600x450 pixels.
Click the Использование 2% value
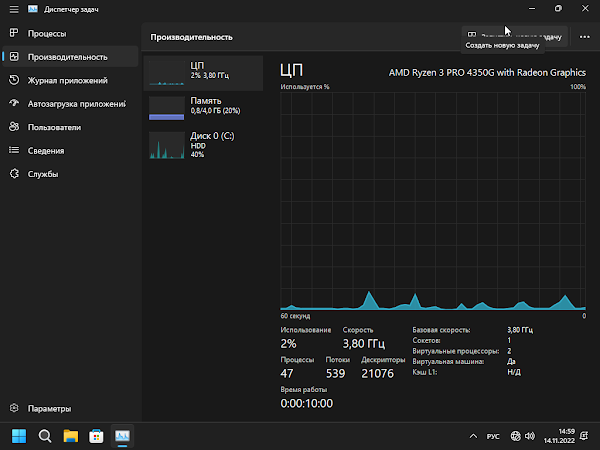click(x=289, y=344)
